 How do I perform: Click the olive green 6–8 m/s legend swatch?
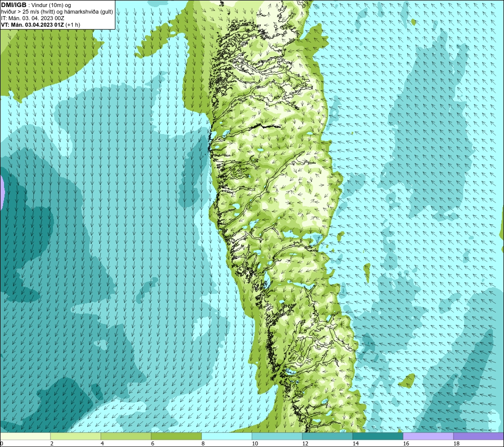click(176, 436)
